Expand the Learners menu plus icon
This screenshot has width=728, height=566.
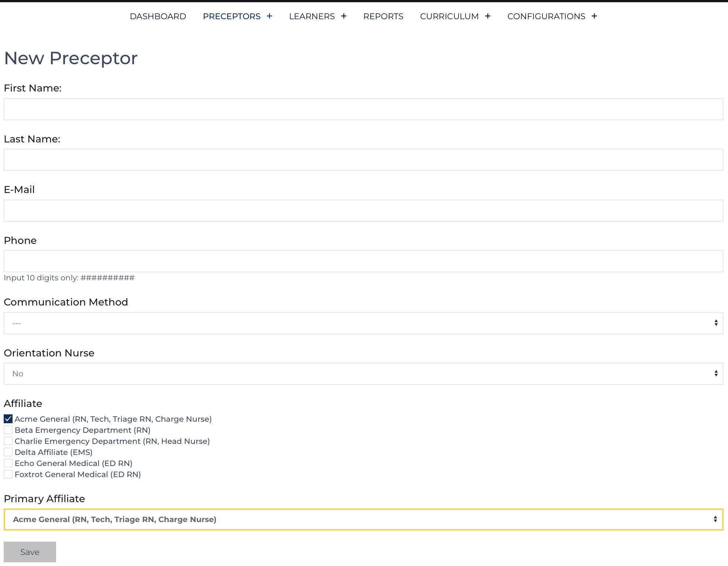344,16
